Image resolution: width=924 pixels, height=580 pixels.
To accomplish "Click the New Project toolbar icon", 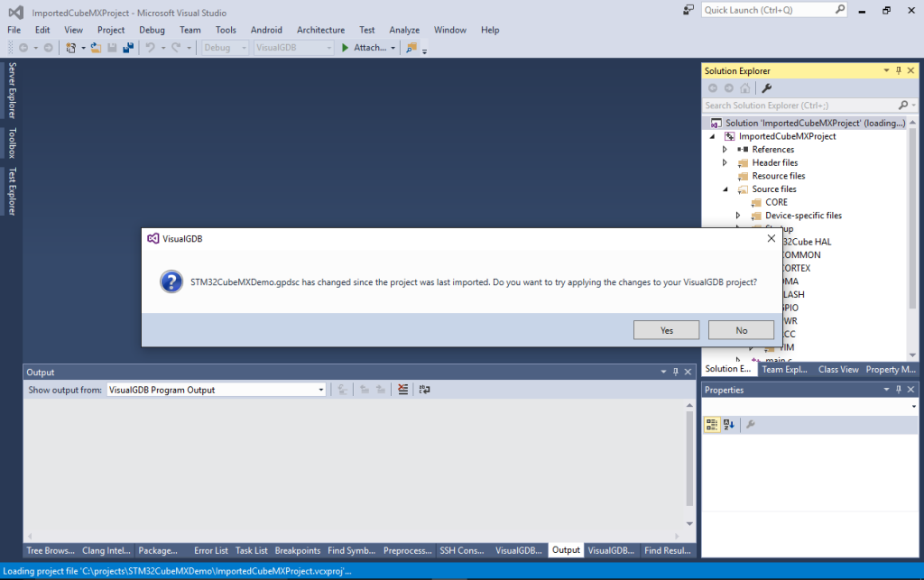I will coord(72,48).
